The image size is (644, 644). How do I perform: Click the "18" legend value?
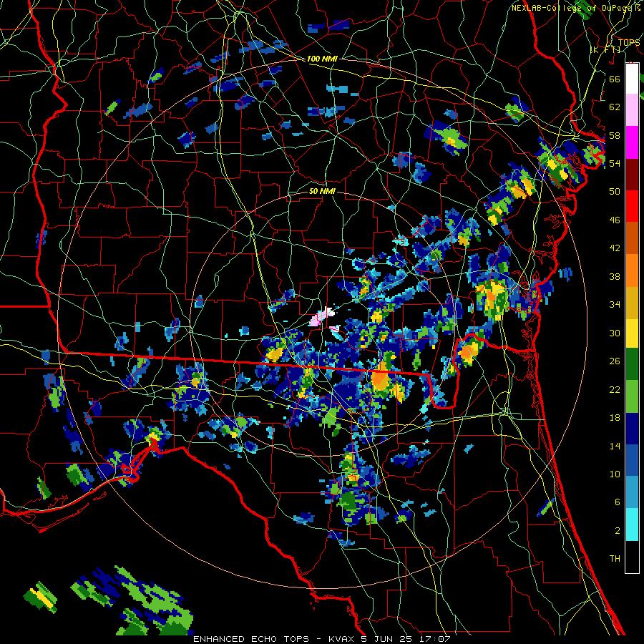[x=615, y=418]
